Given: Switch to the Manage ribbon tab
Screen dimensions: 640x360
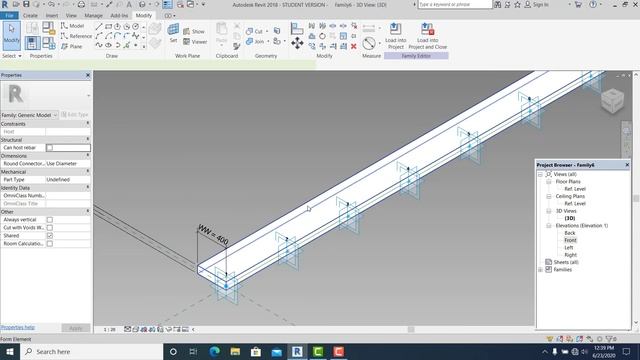Looking at the screenshot, I should 93,16.
